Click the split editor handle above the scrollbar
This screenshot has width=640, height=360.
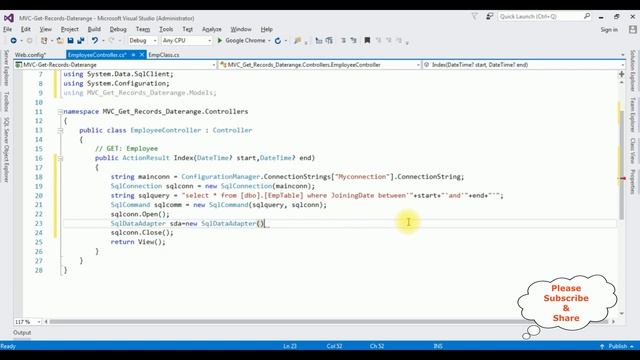click(621, 74)
